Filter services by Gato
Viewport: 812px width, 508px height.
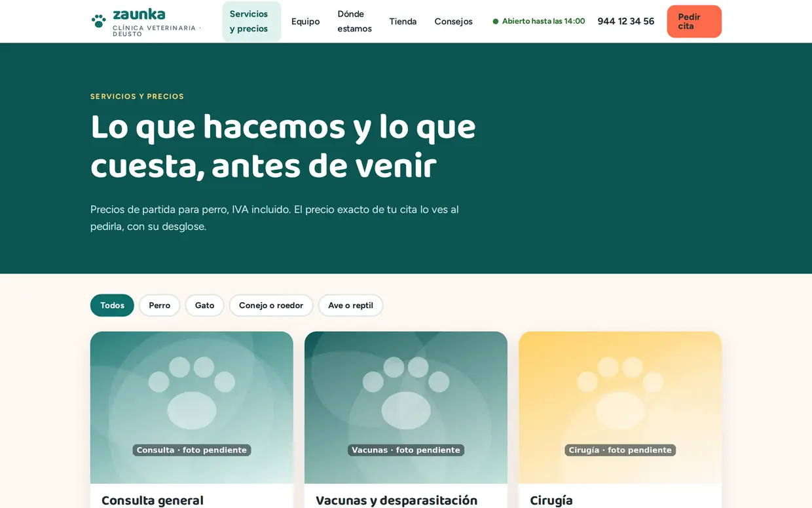point(204,305)
